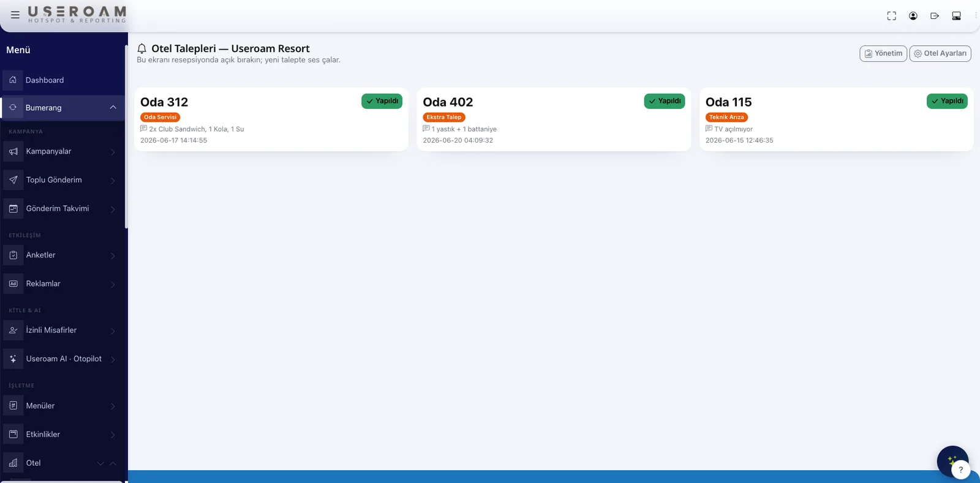Collapse the Bumerang menu section
This screenshot has height=483, width=980.
pos(113,107)
